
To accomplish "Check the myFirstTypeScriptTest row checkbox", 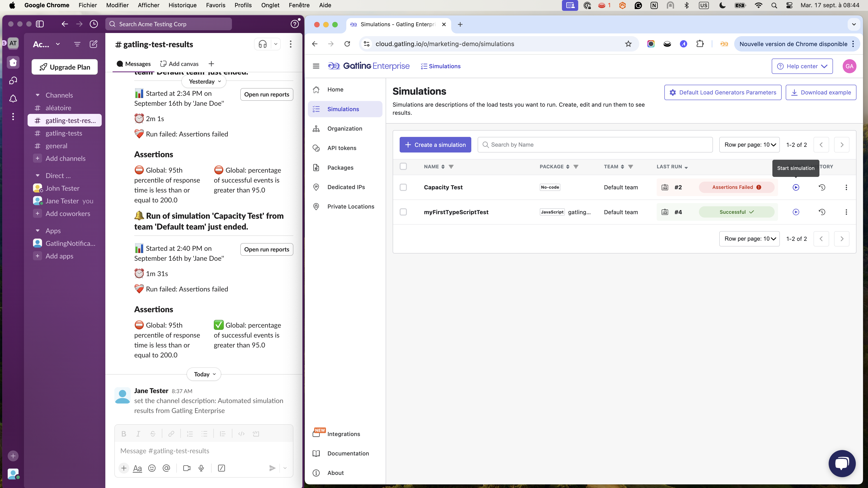I will click(x=403, y=212).
